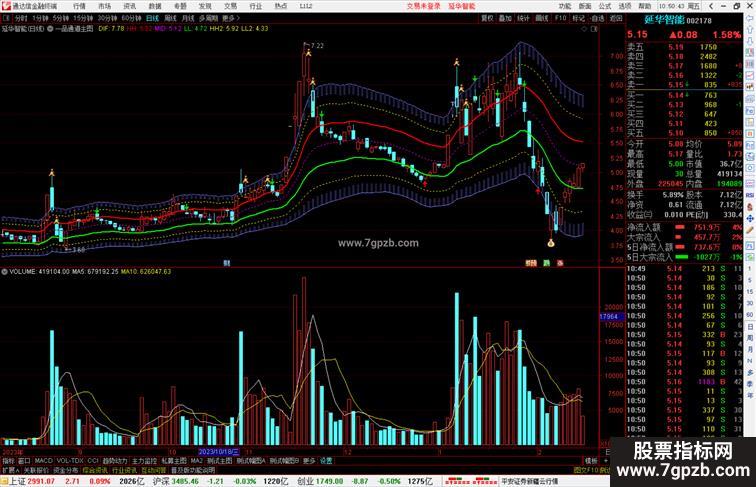Open the 模板 template dropdown
The height and width of the screenshot is (487, 756).
point(591,461)
